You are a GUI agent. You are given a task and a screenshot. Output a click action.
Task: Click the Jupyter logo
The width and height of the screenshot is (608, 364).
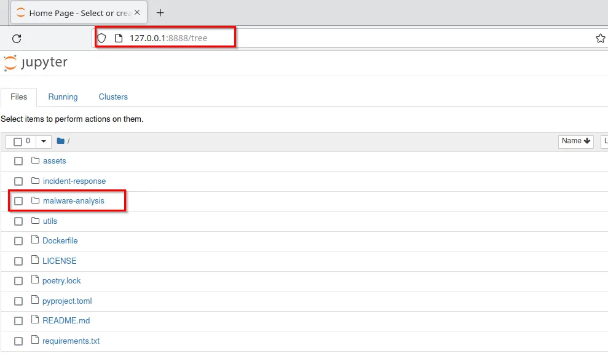point(36,63)
